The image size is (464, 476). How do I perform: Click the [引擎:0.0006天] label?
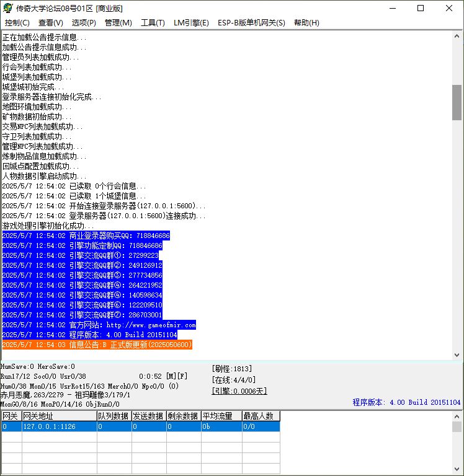239,391
